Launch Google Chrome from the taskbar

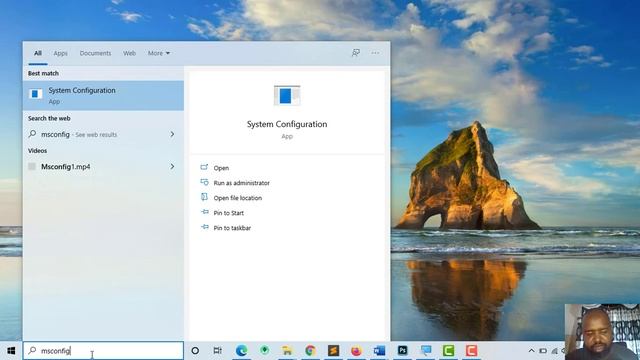(310, 351)
